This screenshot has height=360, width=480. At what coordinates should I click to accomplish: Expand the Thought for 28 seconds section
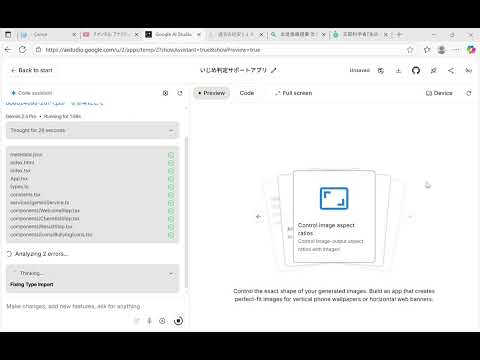(x=92, y=130)
